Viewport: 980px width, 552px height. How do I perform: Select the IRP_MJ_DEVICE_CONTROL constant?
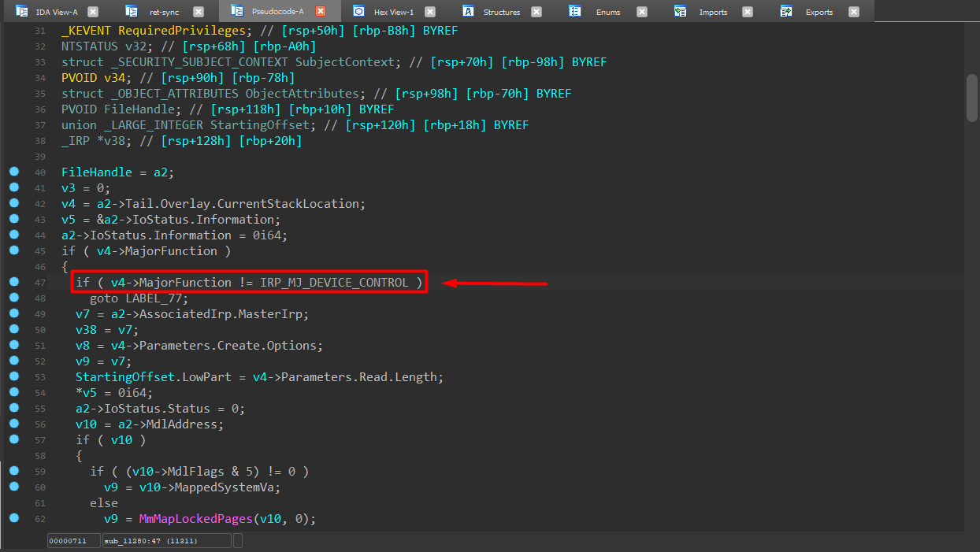[x=334, y=282]
